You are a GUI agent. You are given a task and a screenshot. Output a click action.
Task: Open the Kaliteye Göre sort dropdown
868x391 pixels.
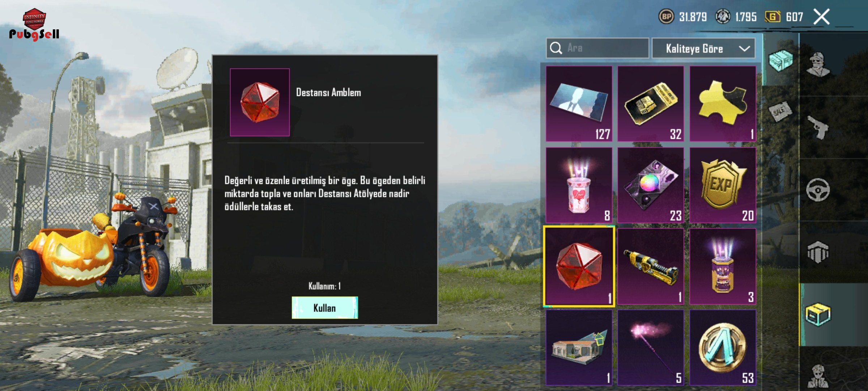703,48
